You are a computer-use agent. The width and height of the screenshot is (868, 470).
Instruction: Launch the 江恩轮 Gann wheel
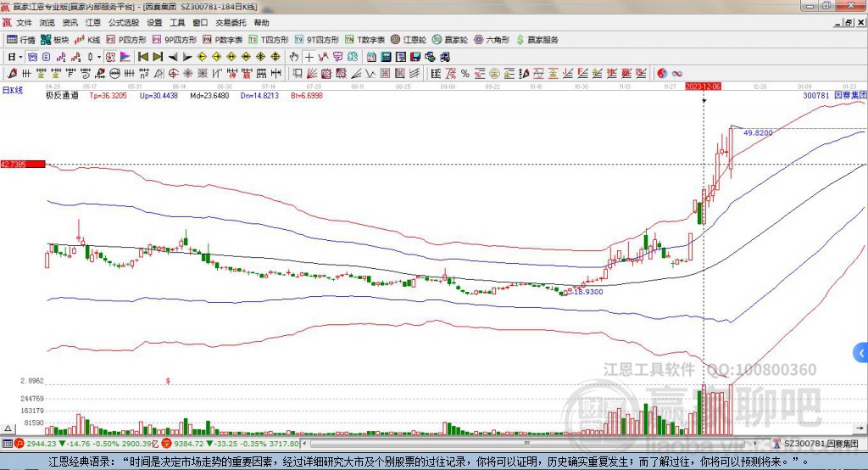409,40
